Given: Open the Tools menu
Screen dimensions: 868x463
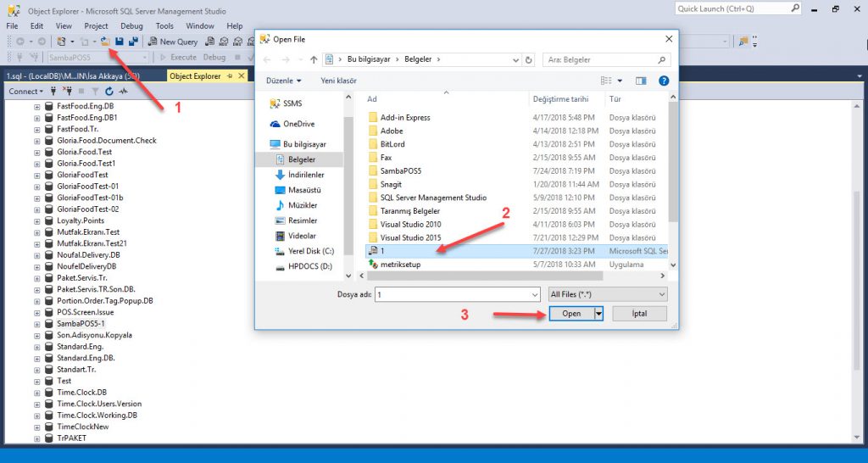Looking at the screenshot, I should point(164,26).
